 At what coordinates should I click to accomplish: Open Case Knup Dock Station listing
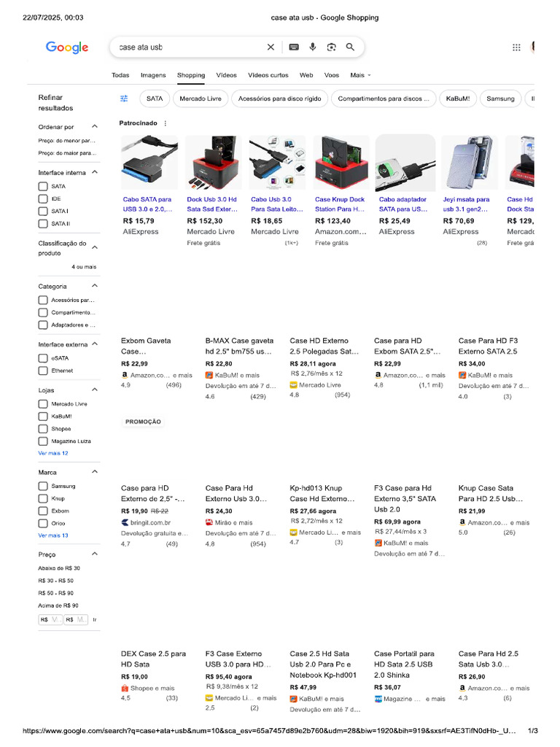(340, 204)
